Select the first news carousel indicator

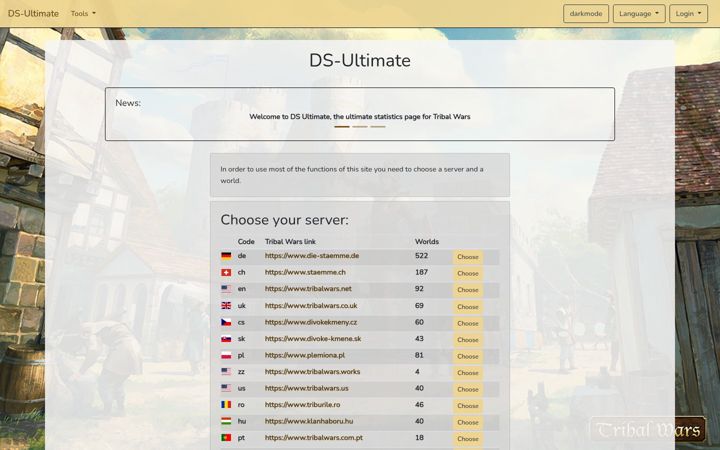[342, 127]
